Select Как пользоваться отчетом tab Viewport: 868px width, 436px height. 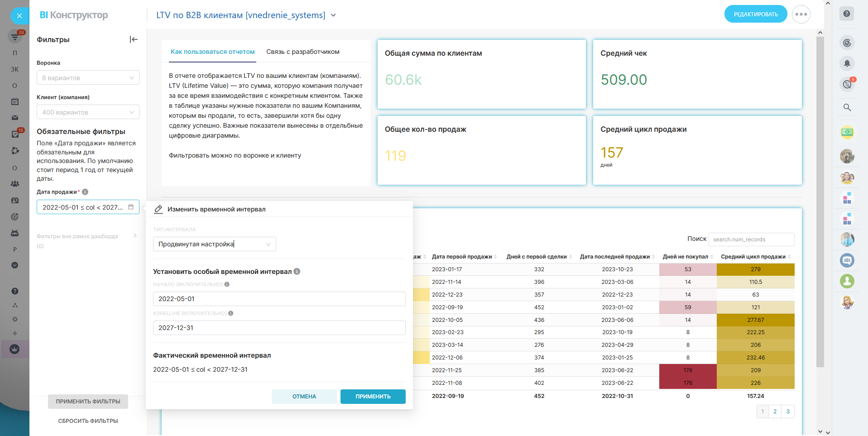(212, 52)
